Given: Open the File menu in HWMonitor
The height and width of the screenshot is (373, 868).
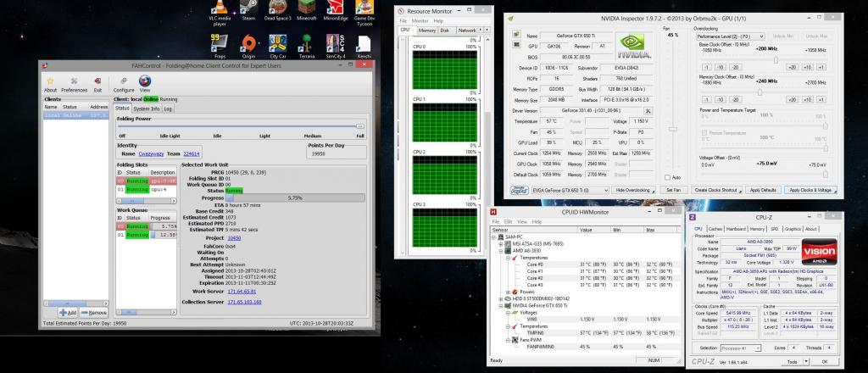Looking at the screenshot, I should pyautogui.click(x=496, y=221).
